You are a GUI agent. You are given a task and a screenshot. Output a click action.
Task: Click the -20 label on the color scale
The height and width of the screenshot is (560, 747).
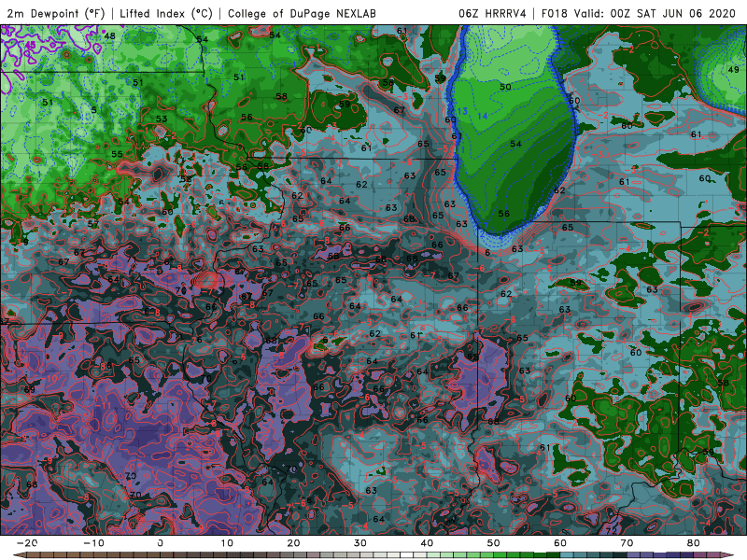pos(27,543)
